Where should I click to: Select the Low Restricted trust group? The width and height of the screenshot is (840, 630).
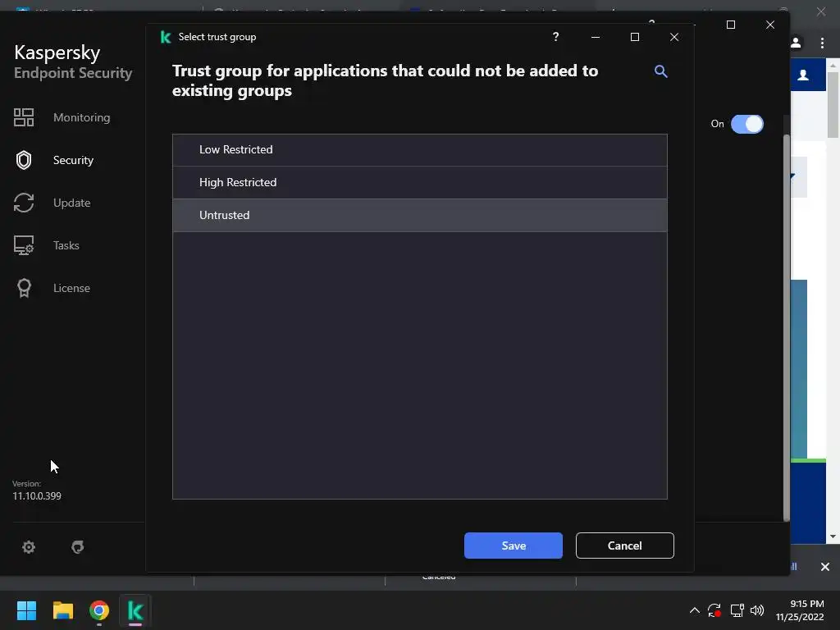point(419,149)
